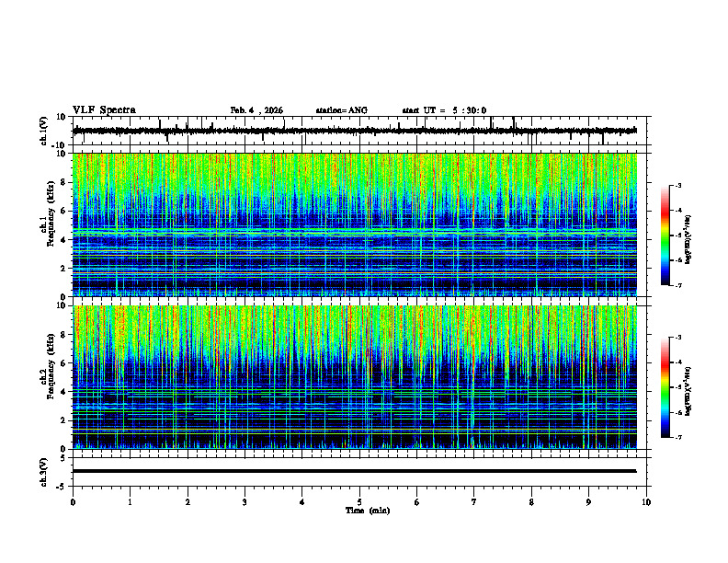This screenshot has width=728, height=563.
Task: Select the date text "Feb. 4 , 2026"
Action: click(x=256, y=110)
